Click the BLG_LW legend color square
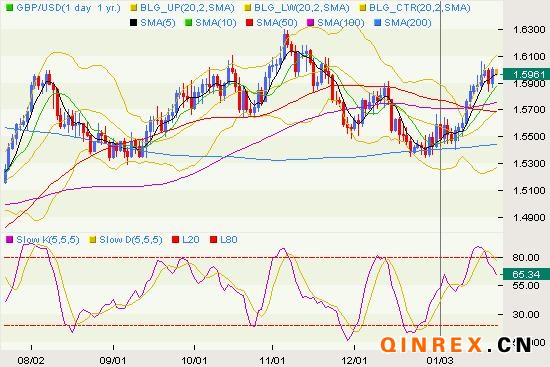Screen dimensions: 550x367 [248, 8]
